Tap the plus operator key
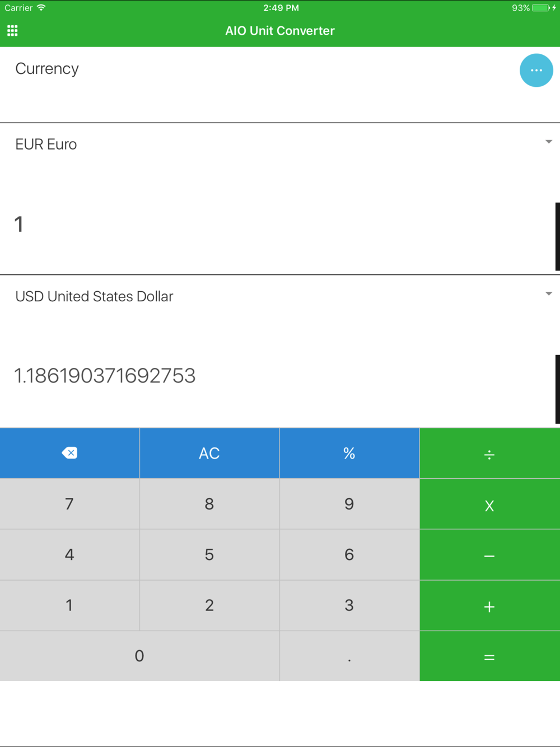The height and width of the screenshot is (747, 560). pos(489,606)
